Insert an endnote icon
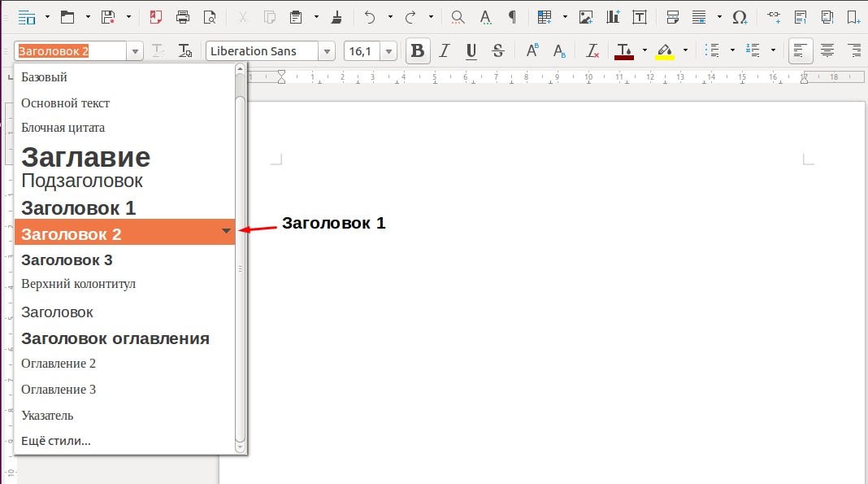Image resolution: width=868 pixels, height=484 pixels. (x=827, y=17)
